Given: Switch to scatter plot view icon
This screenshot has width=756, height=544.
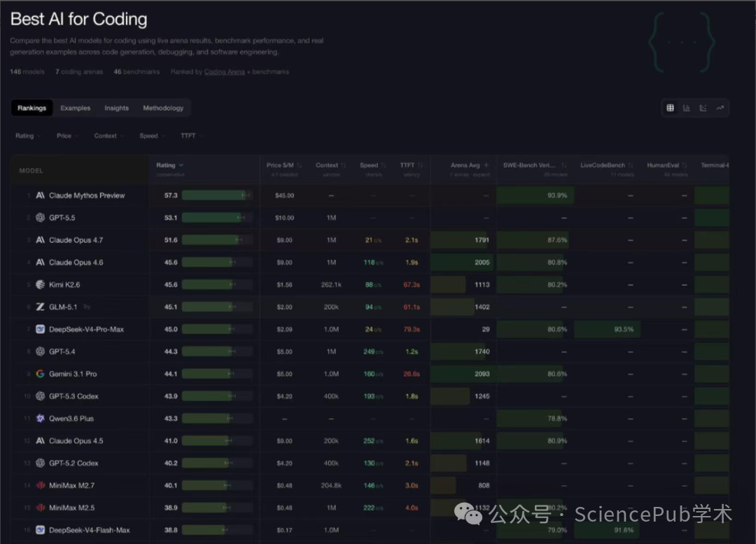Looking at the screenshot, I should click(703, 108).
